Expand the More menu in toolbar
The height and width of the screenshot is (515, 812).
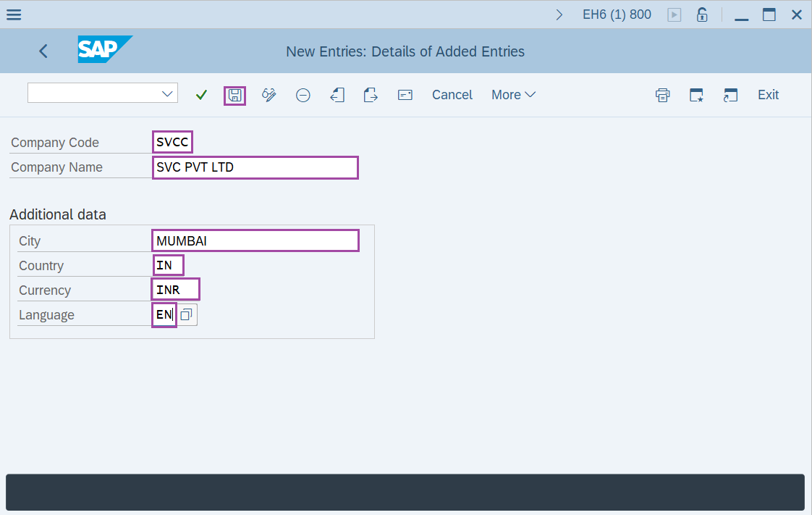[x=513, y=95]
